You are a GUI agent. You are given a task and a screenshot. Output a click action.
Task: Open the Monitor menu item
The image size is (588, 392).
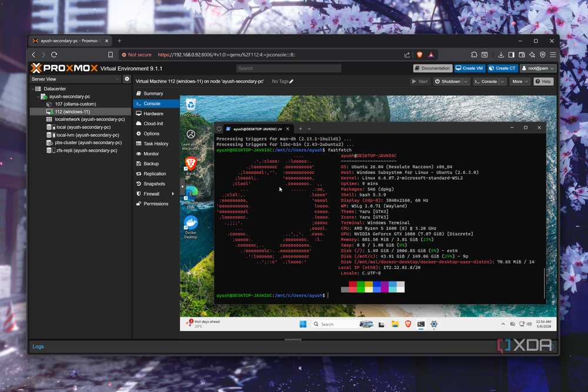click(x=156, y=153)
